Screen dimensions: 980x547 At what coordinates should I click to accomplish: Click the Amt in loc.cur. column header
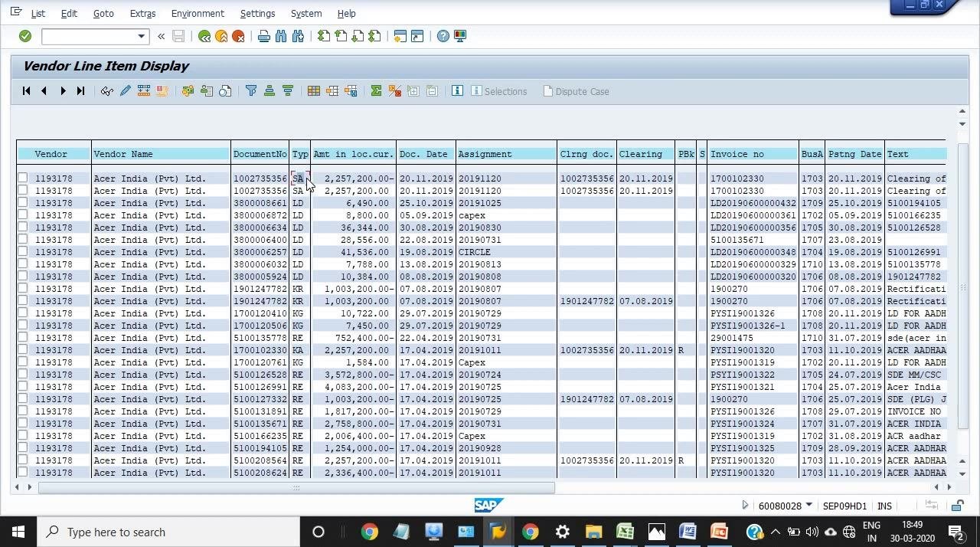point(353,154)
